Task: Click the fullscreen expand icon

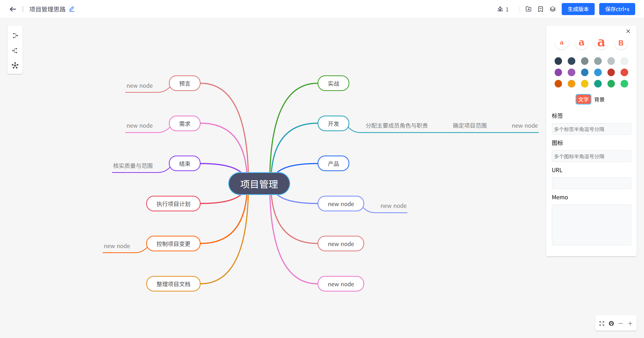Action: pyautogui.click(x=602, y=323)
